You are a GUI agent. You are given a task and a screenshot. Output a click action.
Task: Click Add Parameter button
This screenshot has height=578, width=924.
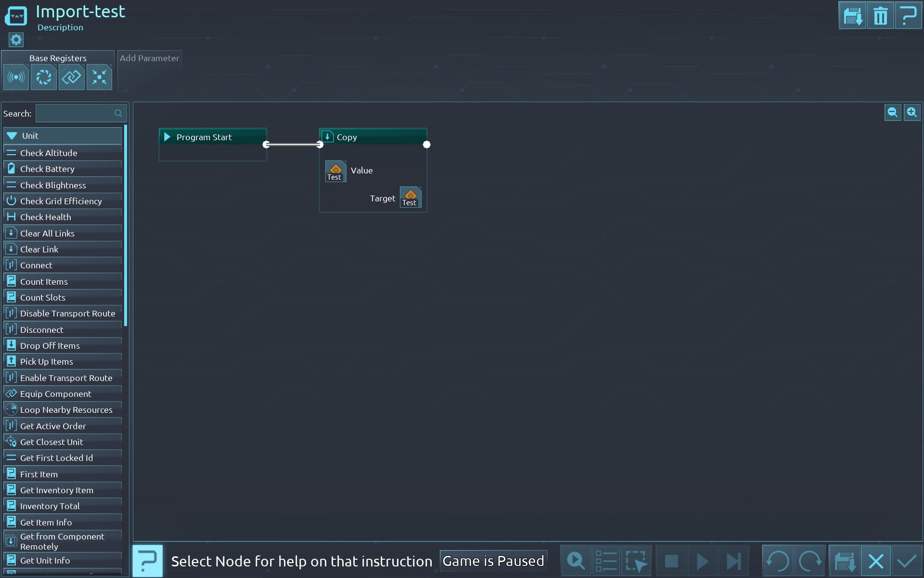pos(149,58)
